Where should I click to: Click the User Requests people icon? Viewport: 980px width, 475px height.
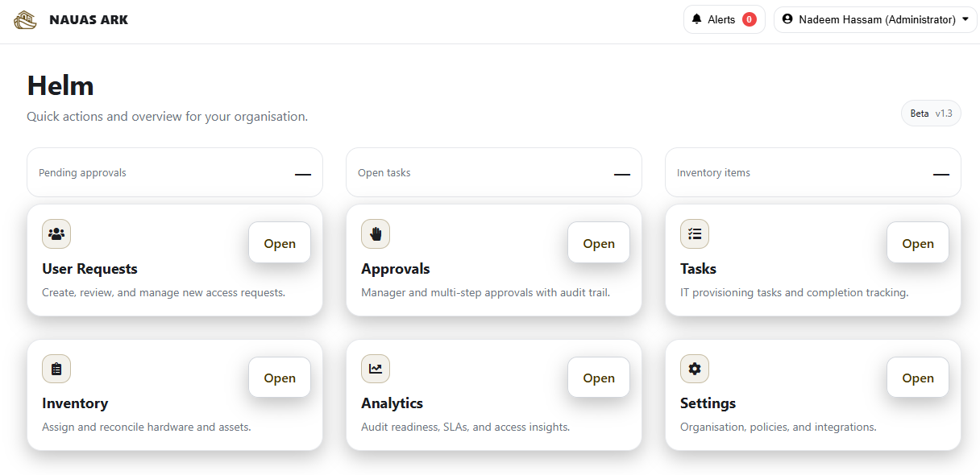[56, 234]
